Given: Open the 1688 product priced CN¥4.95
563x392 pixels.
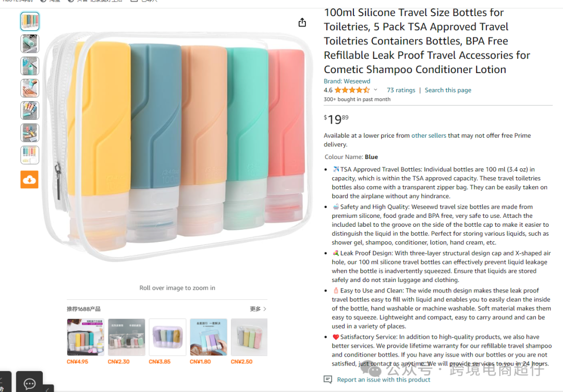Looking at the screenshot, I should (x=85, y=337).
